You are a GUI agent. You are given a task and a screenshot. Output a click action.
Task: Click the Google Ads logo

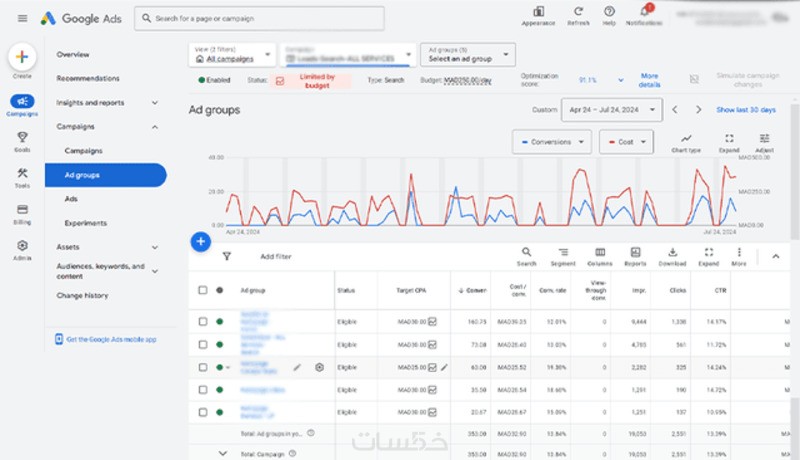81,18
